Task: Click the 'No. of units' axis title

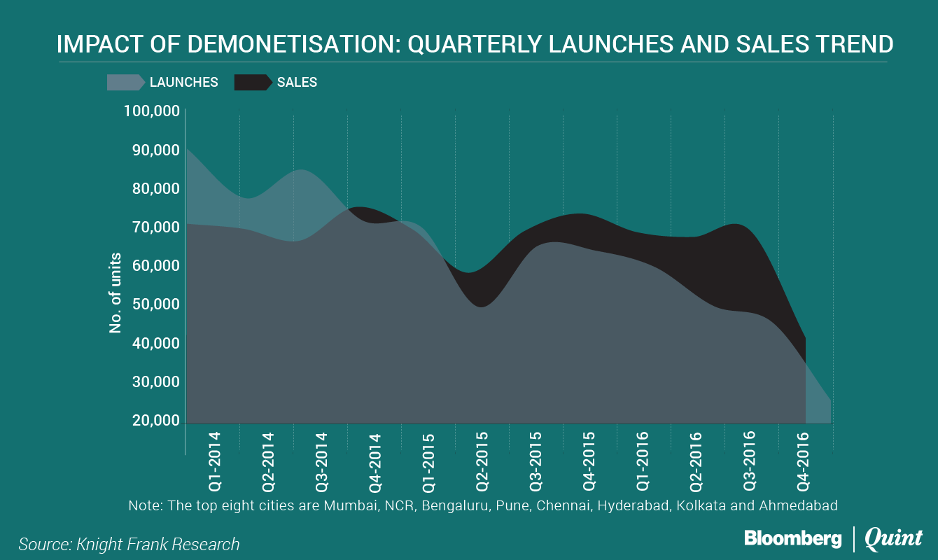Action: 115,293
